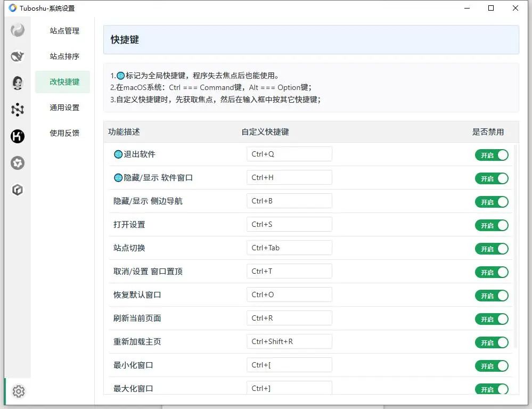Image resolution: width=532 pixels, height=409 pixels.
Task: Focus the Ctrl+[ shortcut input
Action: point(289,365)
